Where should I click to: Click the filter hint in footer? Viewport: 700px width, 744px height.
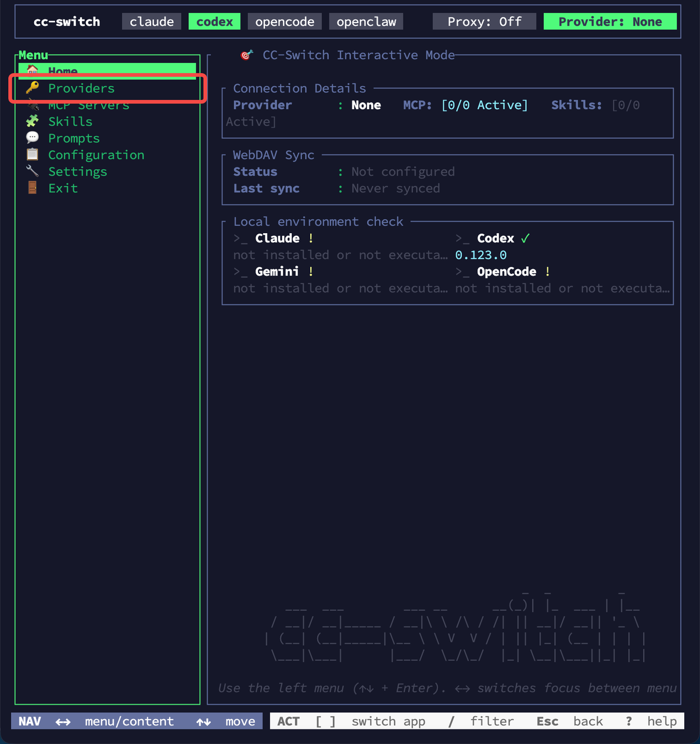pyautogui.click(x=492, y=721)
